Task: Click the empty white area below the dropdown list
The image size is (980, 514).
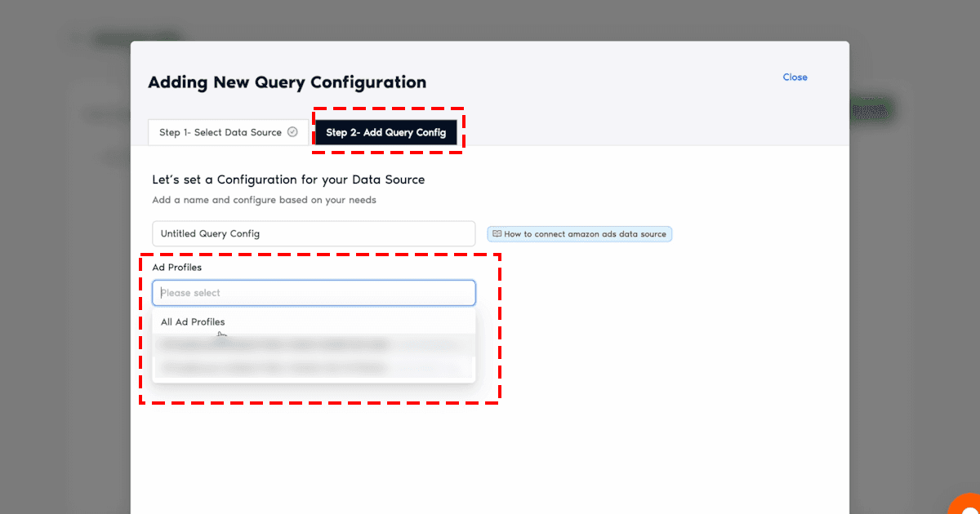Action: 490,457
